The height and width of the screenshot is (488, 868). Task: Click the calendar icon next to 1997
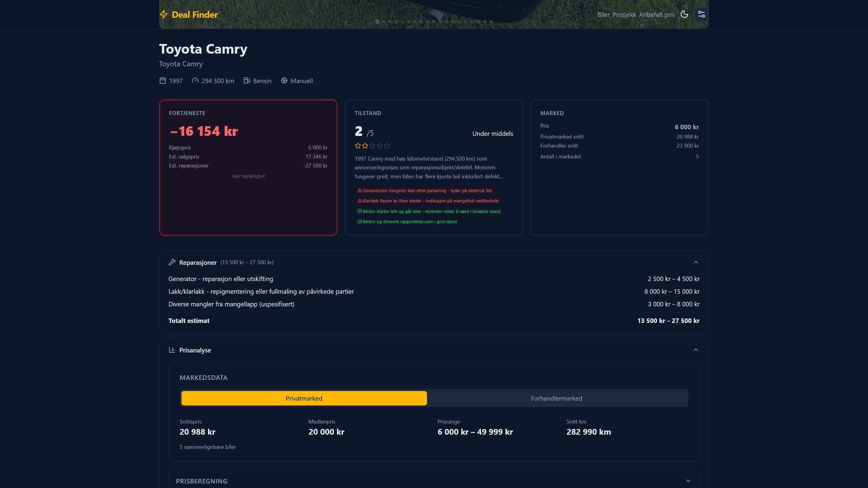[x=163, y=81]
